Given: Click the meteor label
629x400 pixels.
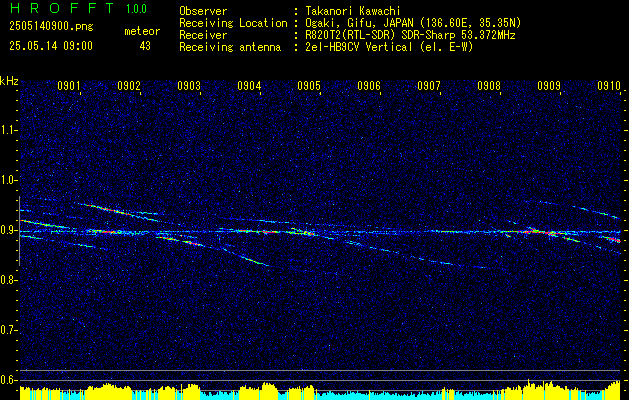Looking at the screenshot, I should point(142,31).
